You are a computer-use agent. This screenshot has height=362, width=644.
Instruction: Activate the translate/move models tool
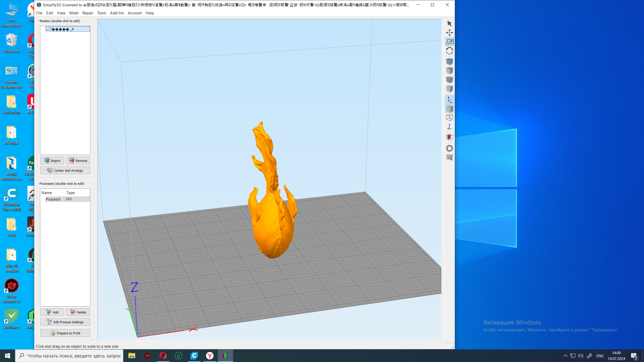[449, 33]
